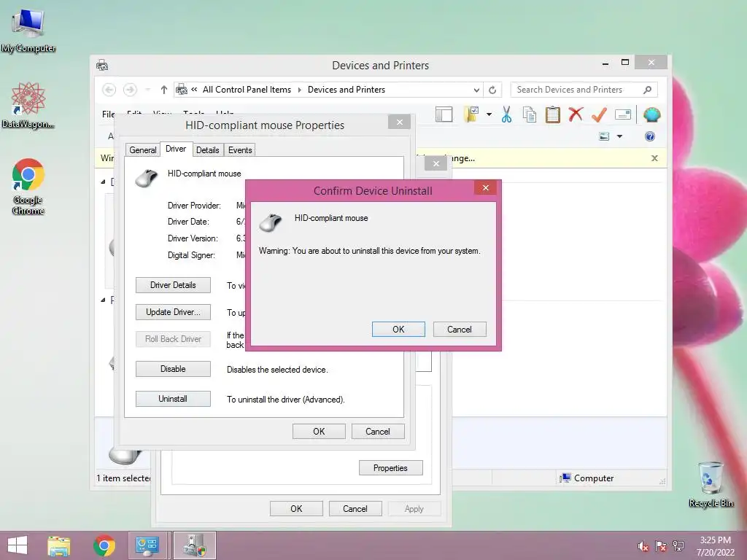Click the Back navigation arrow in Devices and Printers
This screenshot has width=747, height=560.
point(109,90)
